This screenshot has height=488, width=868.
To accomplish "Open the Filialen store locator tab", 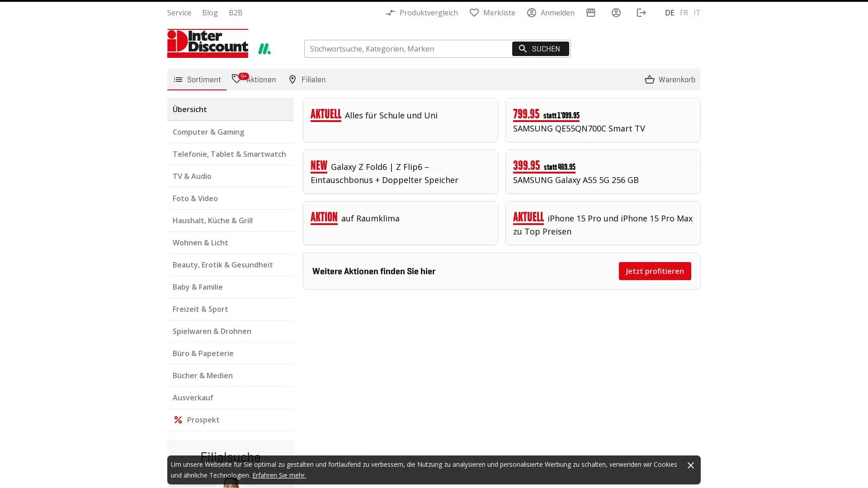I will [x=307, y=80].
